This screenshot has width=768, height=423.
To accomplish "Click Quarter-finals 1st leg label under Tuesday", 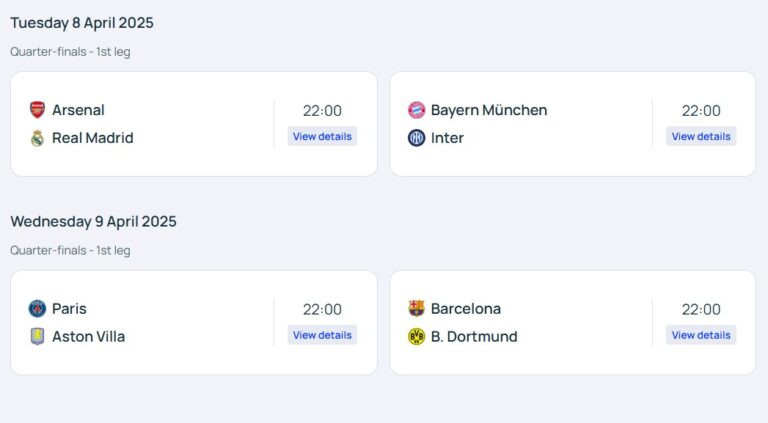I will click(70, 52).
